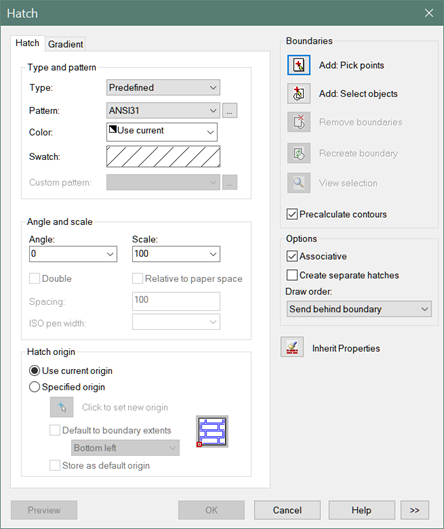Enable Create separate hatches checkbox

pyautogui.click(x=292, y=275)
